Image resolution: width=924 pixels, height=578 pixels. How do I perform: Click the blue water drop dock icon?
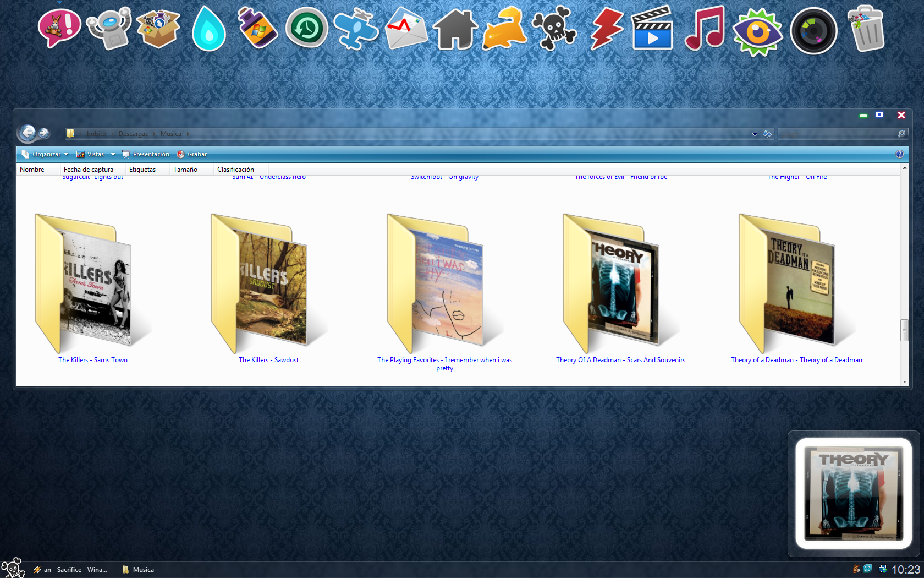coord(208,29)
